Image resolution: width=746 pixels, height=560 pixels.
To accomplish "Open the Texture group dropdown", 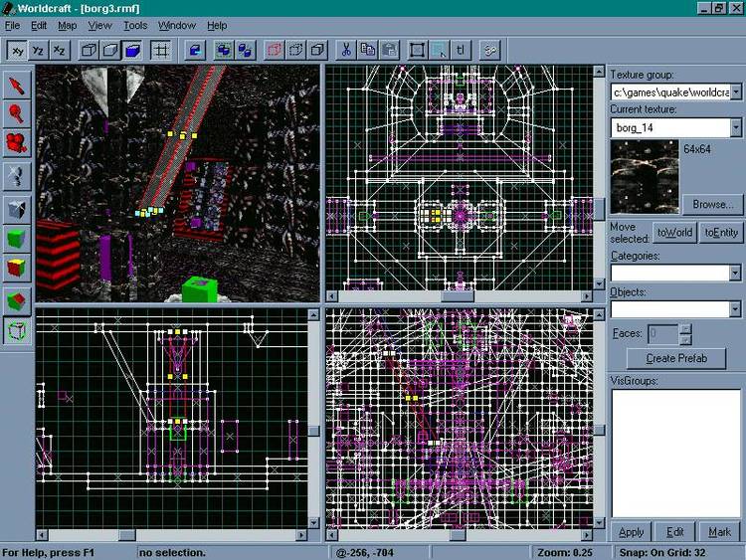I will (735, 92).
